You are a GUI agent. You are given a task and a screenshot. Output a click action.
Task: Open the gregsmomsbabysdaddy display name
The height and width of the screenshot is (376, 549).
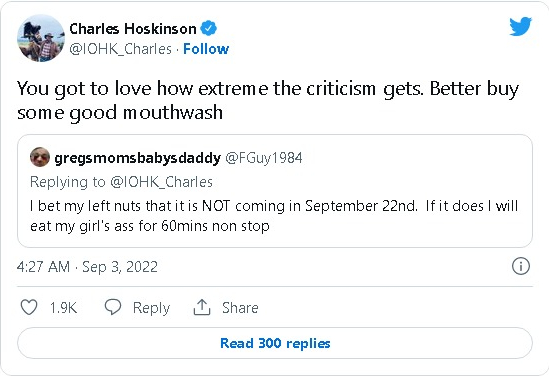click(x=138, y=158)
